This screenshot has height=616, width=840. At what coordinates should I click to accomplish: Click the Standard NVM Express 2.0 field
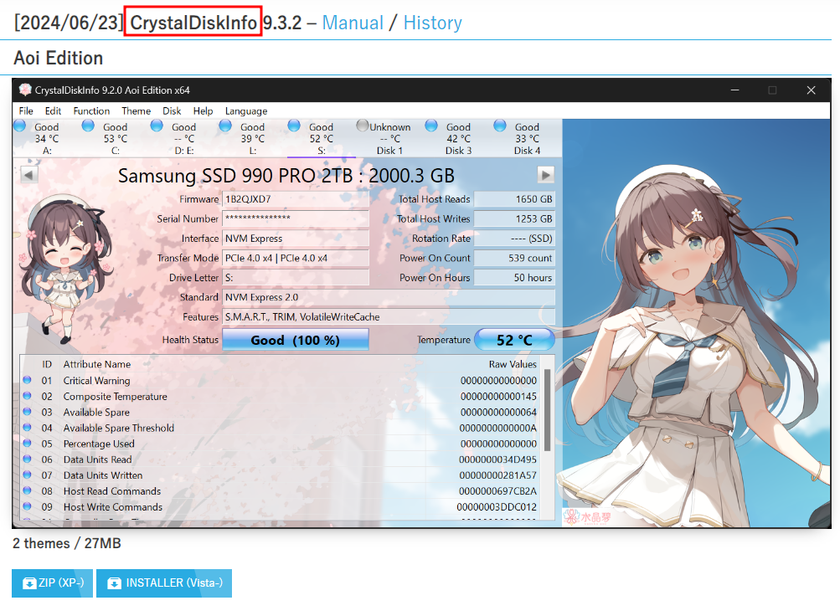tap(389, 297)
